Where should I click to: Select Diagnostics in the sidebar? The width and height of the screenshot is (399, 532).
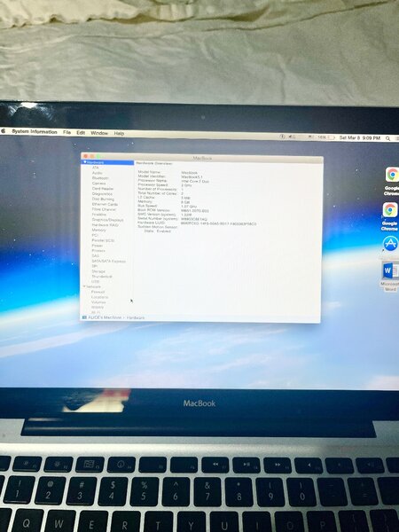[102, 193]
